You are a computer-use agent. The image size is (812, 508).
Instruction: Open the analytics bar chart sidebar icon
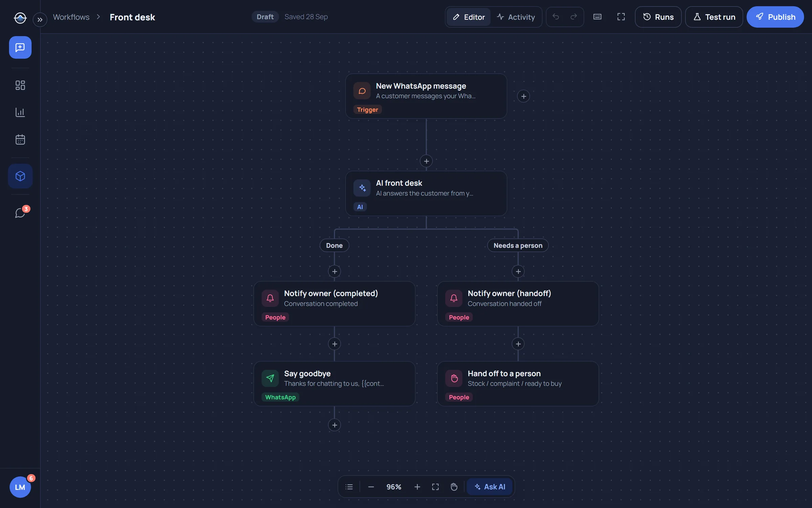point(20,112)
